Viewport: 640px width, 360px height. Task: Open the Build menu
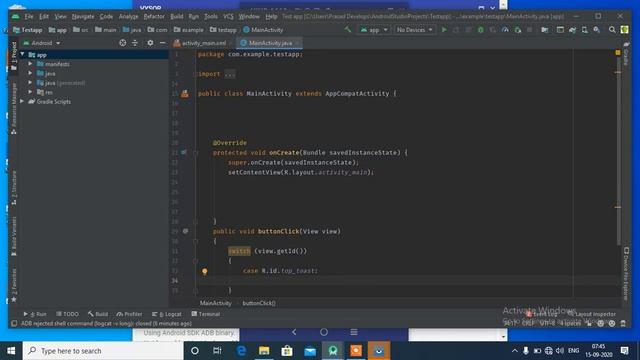(x=177, y=16)
